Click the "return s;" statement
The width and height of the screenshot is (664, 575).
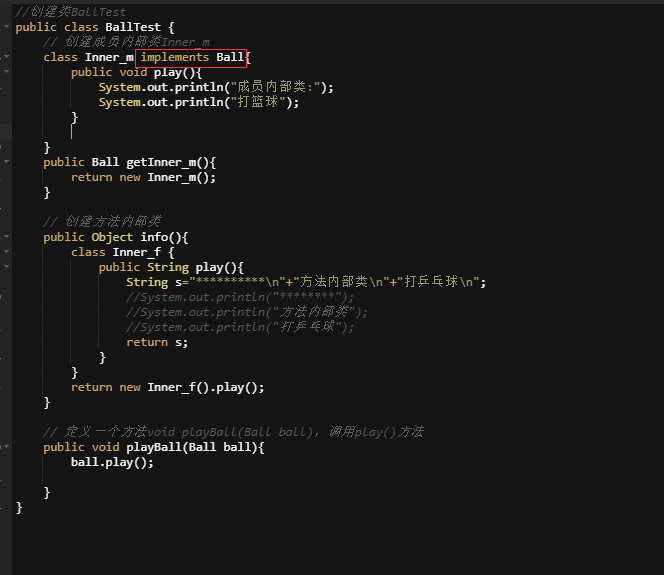point(157,342)
